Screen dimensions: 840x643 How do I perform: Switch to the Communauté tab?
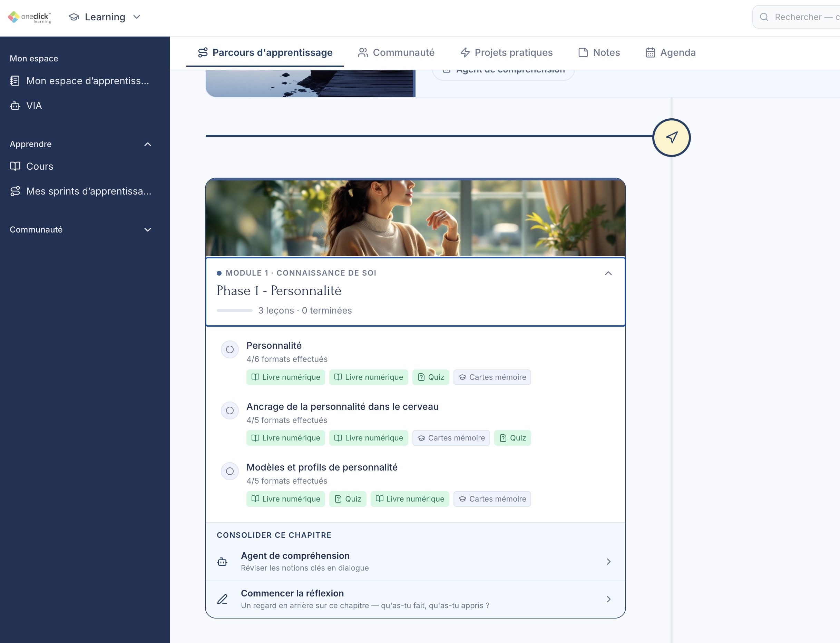click(396, 52)
